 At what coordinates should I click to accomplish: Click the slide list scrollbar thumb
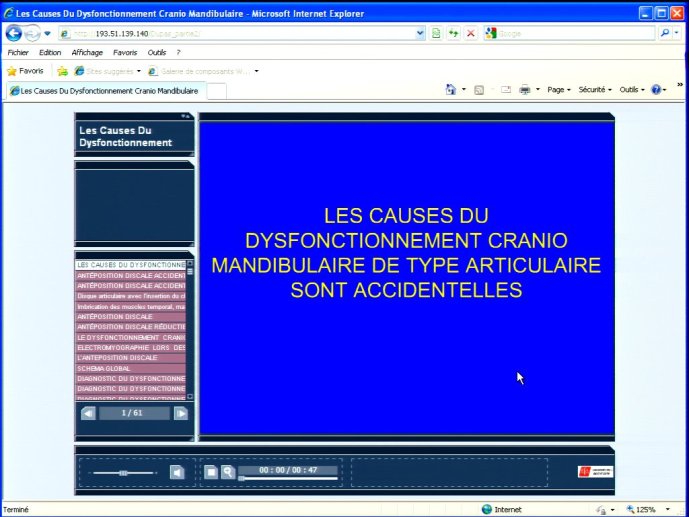pos(190,271)
